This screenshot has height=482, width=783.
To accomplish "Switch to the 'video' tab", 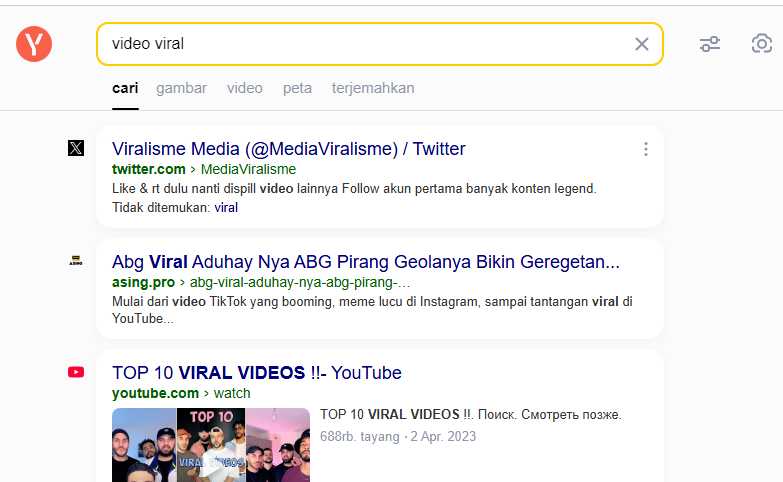I will click(x=245, y=88).
